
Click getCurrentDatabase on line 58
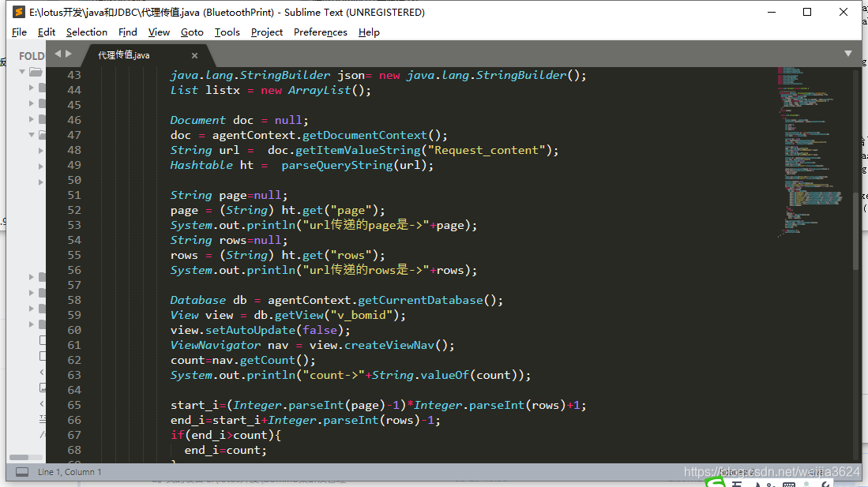click(x=421, y=300)
